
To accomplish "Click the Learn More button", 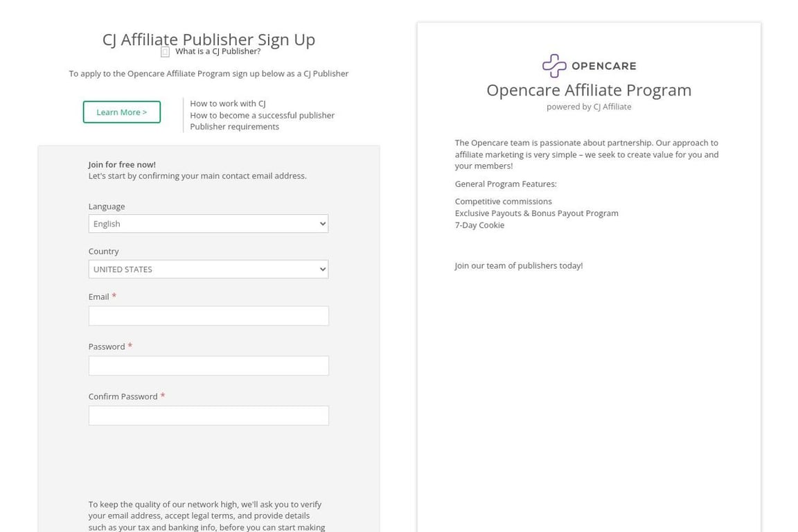I will [x=122, y=112].
